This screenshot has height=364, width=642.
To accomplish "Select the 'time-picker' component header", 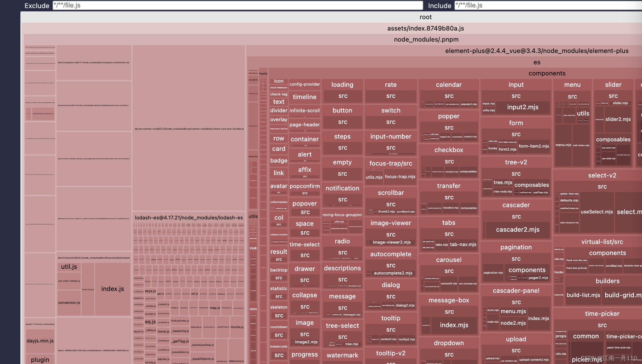I will tap(602, 314).
